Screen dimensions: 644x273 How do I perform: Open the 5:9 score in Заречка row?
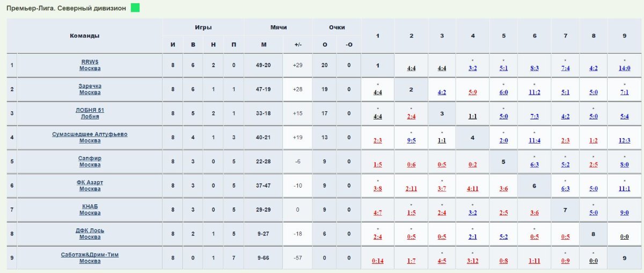tap(473, 92)
